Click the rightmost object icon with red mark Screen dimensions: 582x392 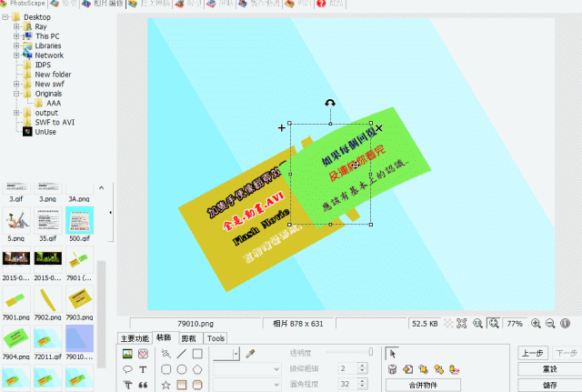(x=455, y=369)
